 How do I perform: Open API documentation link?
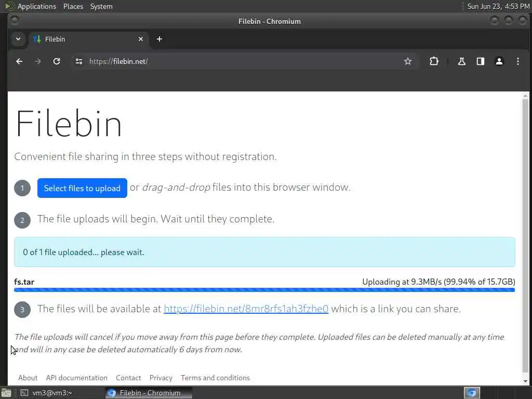[77, 378]
